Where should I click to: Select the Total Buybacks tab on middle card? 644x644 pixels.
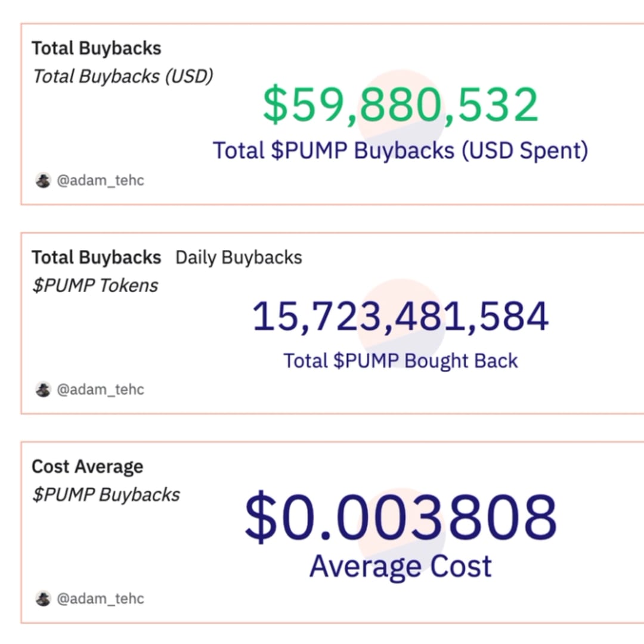[x=97, y=257]
